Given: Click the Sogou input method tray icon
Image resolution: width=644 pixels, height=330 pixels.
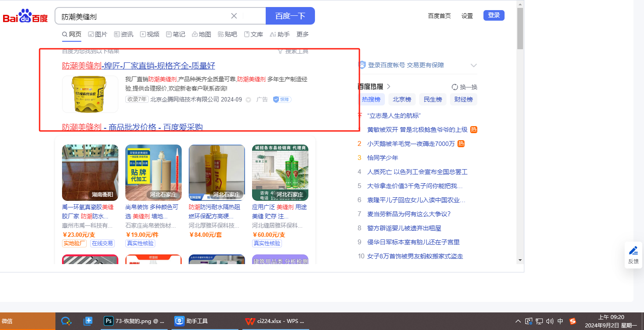Looking at the screenshot, I should (x=572, y=321).
